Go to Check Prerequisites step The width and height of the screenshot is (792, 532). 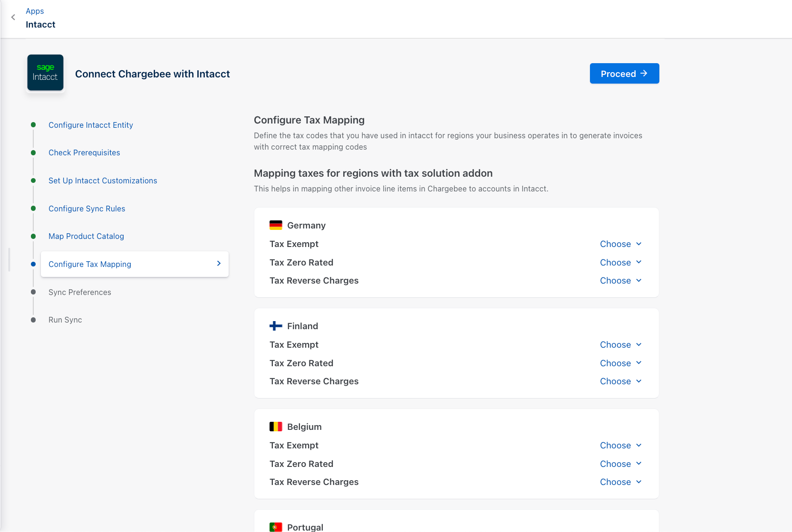click(x=84, y=152)
